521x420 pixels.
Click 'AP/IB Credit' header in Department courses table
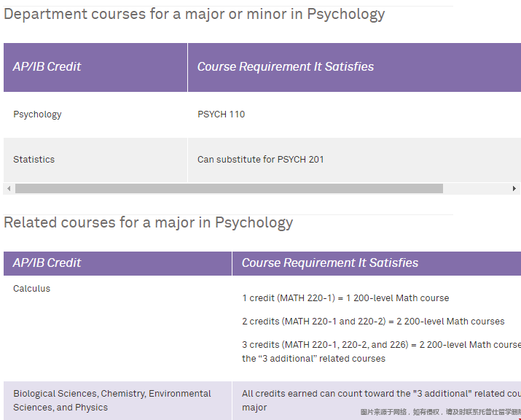(47, 66)
